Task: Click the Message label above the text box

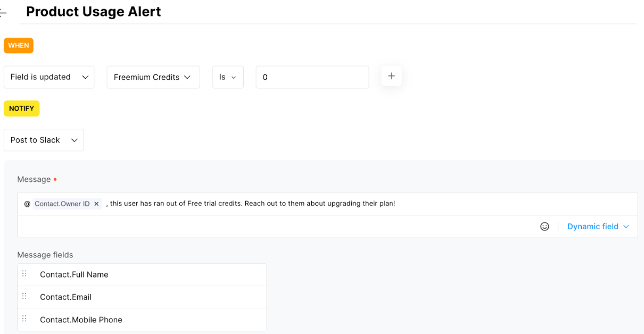Action: 34,179
